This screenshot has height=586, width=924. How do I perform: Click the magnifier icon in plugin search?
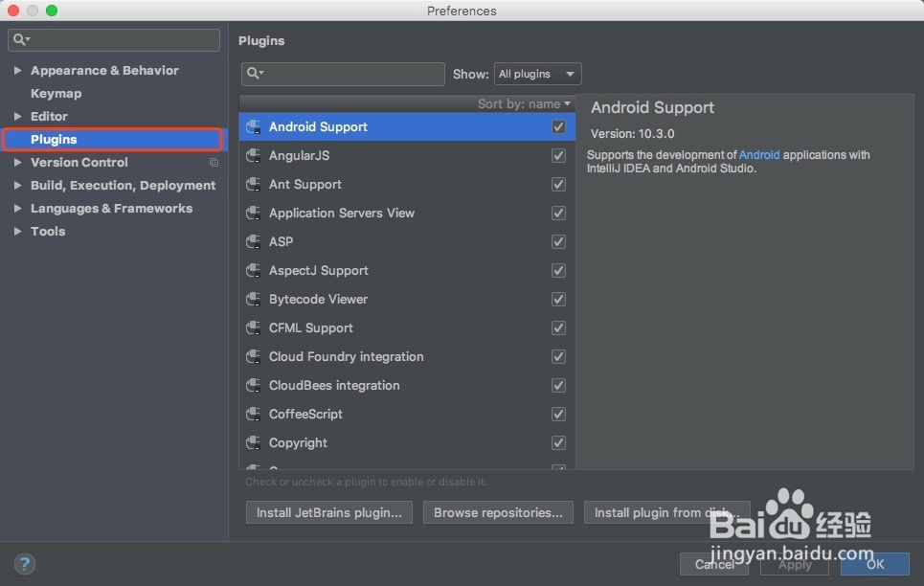[x=255, y=73]
